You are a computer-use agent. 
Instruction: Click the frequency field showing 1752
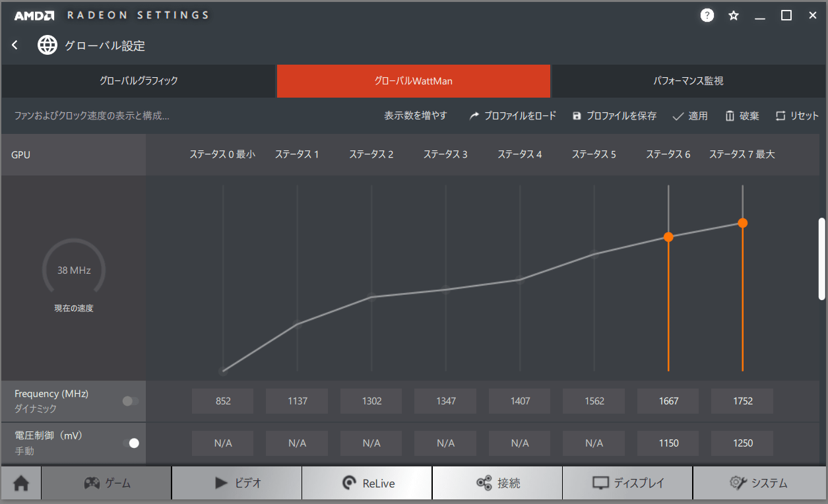tap(743, 401)
